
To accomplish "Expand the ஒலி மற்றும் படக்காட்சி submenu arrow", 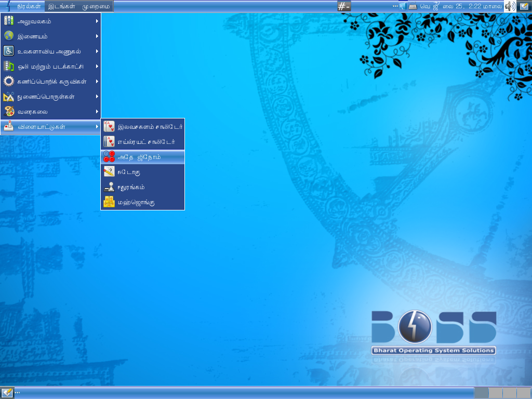I will tap(97, 66).
